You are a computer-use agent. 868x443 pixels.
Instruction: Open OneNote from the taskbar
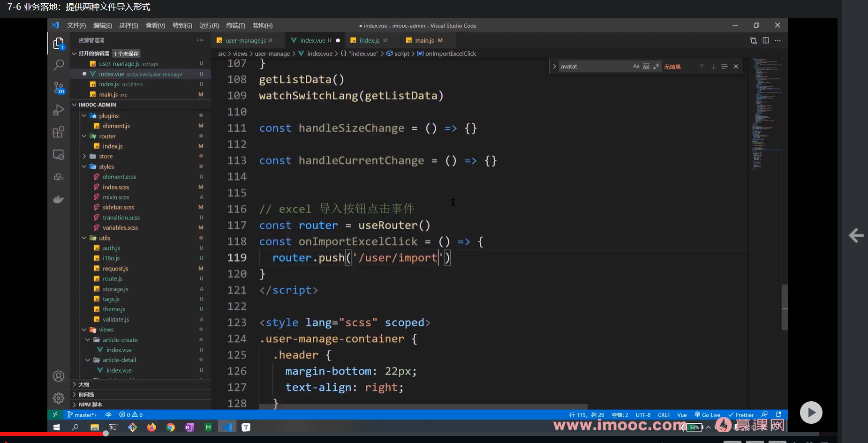tap(189, 428)
